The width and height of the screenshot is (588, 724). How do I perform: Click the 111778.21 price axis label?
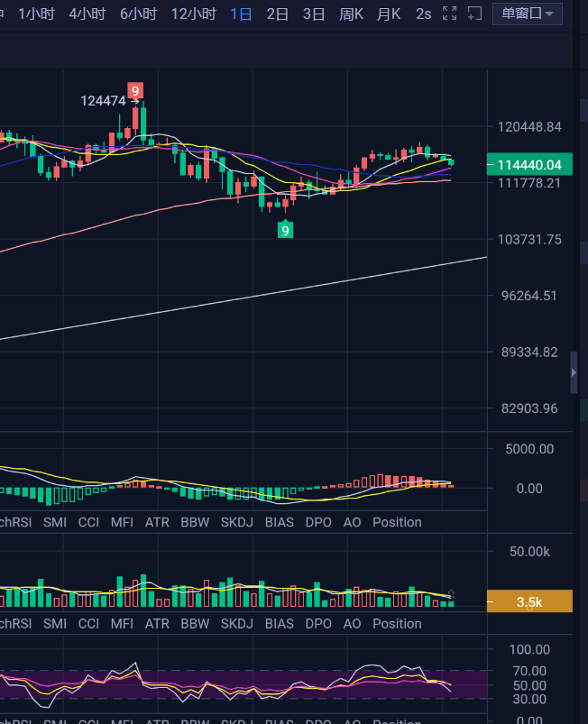(x=529, y=183)
